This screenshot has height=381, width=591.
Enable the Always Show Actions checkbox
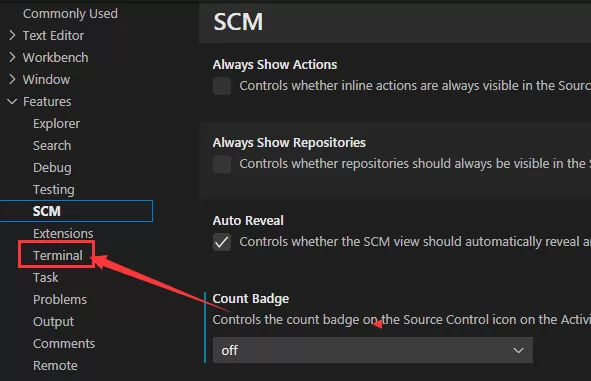(x=222, y=86)
